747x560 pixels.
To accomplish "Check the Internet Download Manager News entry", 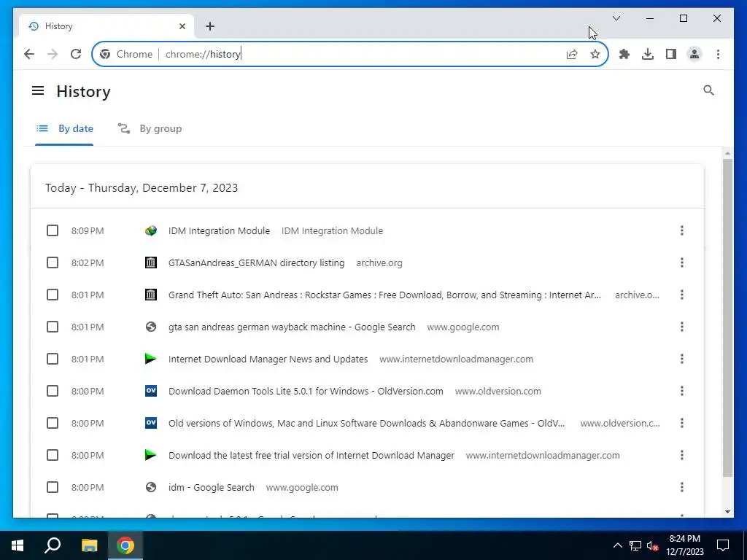I will tap(53, 359).
